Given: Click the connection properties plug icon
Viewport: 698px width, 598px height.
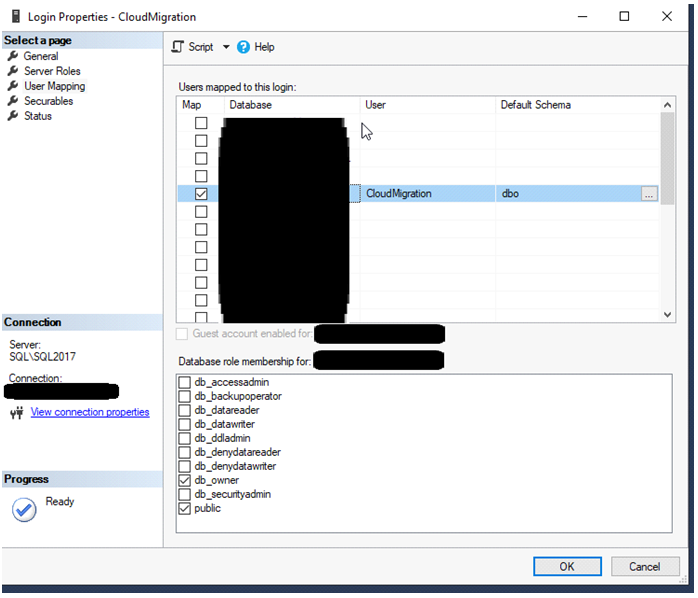Looking at the screenshot, I should 17,413.
